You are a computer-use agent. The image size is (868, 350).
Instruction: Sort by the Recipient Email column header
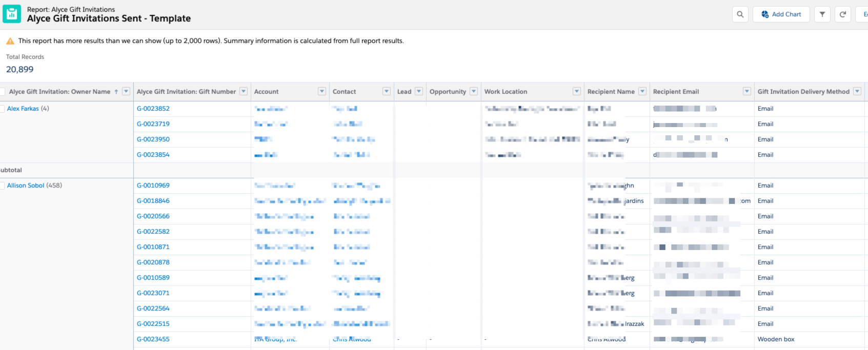tap(676, 92)
